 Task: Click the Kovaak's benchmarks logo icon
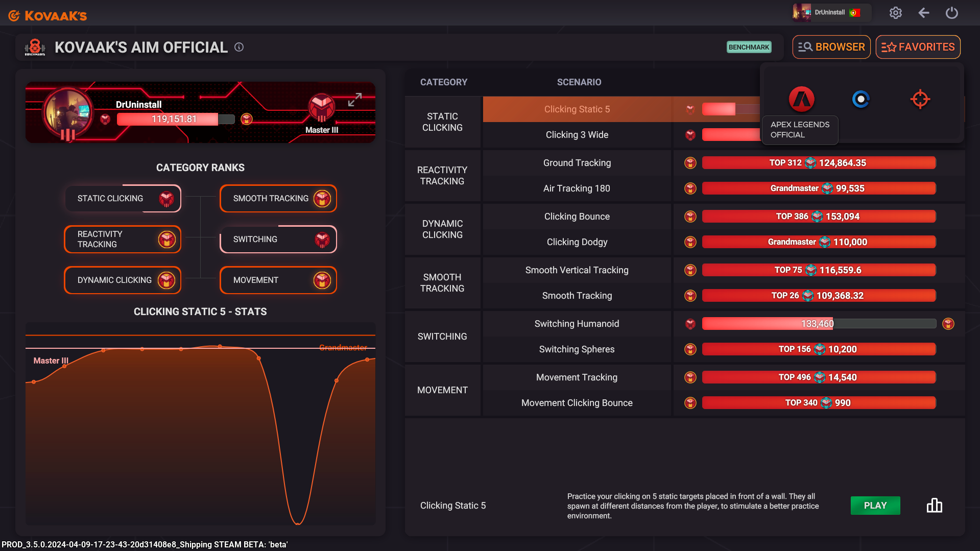35,47
